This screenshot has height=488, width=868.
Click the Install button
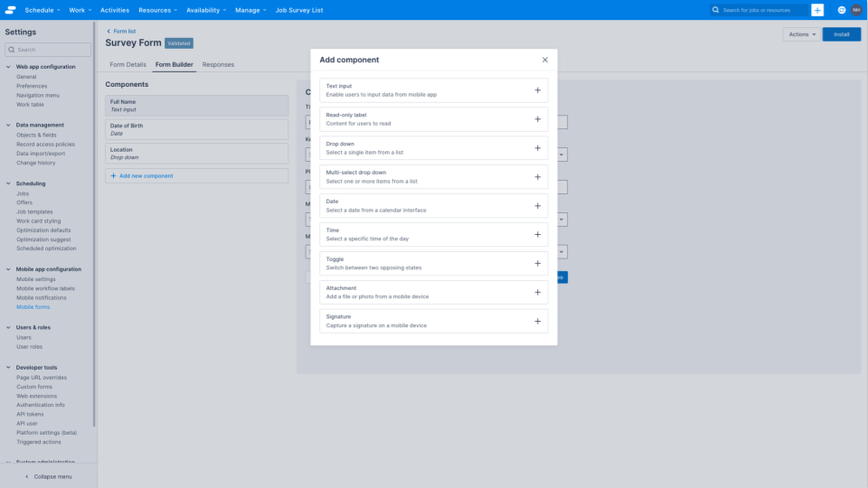tap(841, 34)
